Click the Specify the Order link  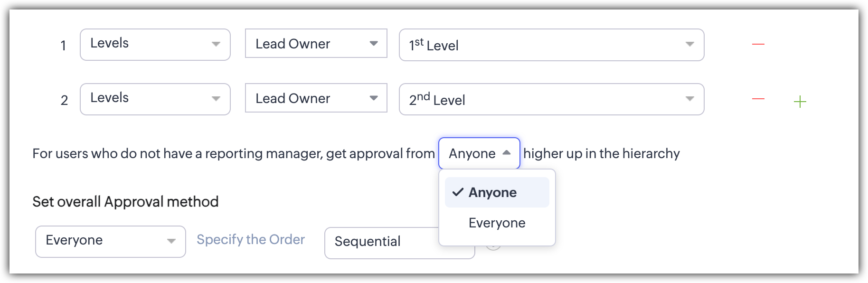coord(251,240)
